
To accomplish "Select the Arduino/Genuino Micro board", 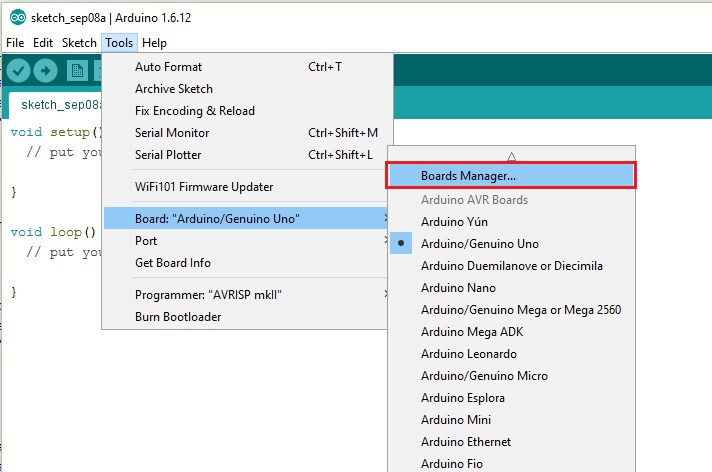I will pos(511,376).
